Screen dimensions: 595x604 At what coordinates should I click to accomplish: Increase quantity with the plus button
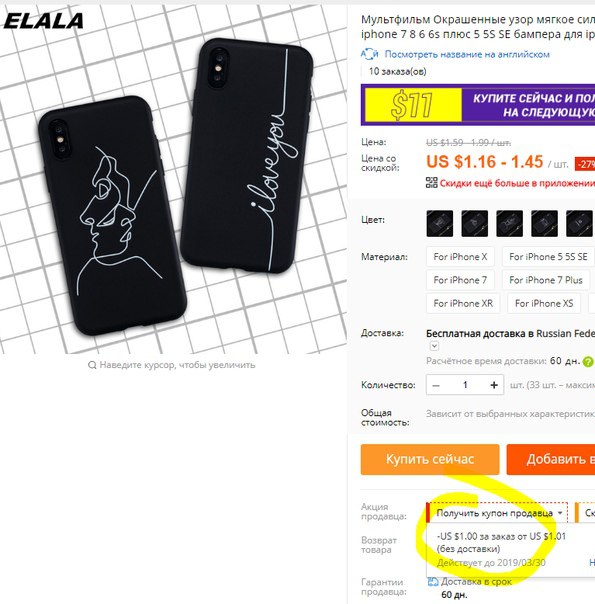coord(494,385)
